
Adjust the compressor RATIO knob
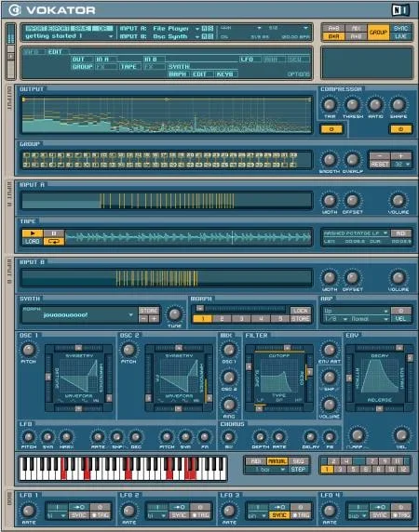pyautogui.click(x=375, y=105)
